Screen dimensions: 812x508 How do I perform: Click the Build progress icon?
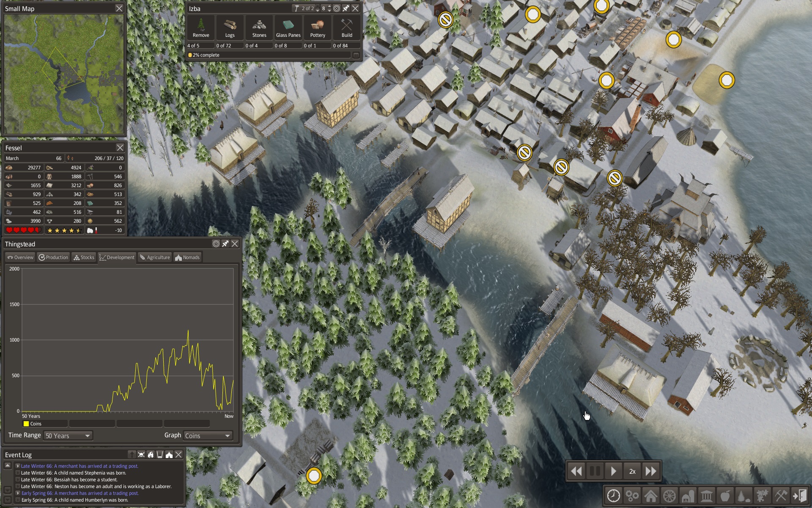tap(347, 28)
